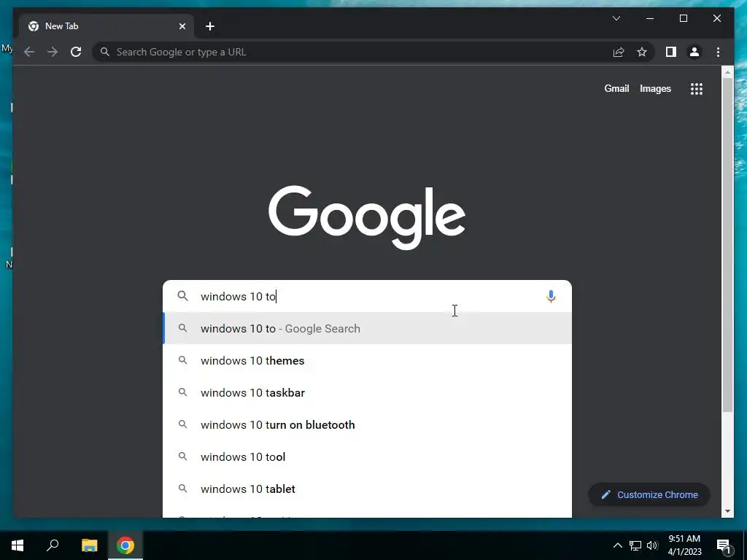Select suggestion "windows 10 tool"
The height and width of the screenshot is (560, 747).
(368, 456)
